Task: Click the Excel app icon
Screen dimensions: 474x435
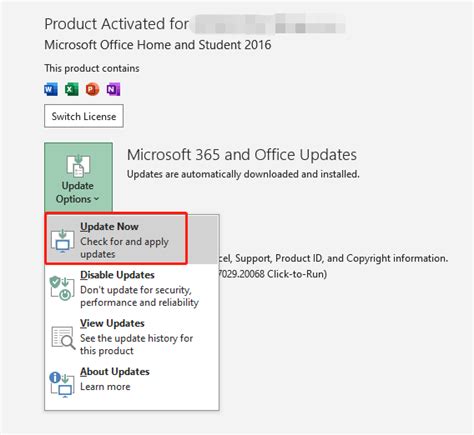Action: (72, 89)
